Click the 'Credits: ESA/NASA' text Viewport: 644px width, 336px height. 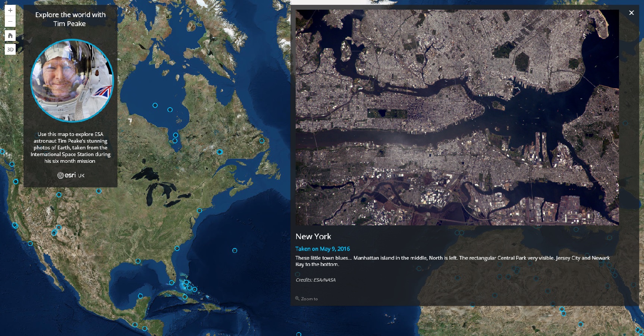coord(315,280)
